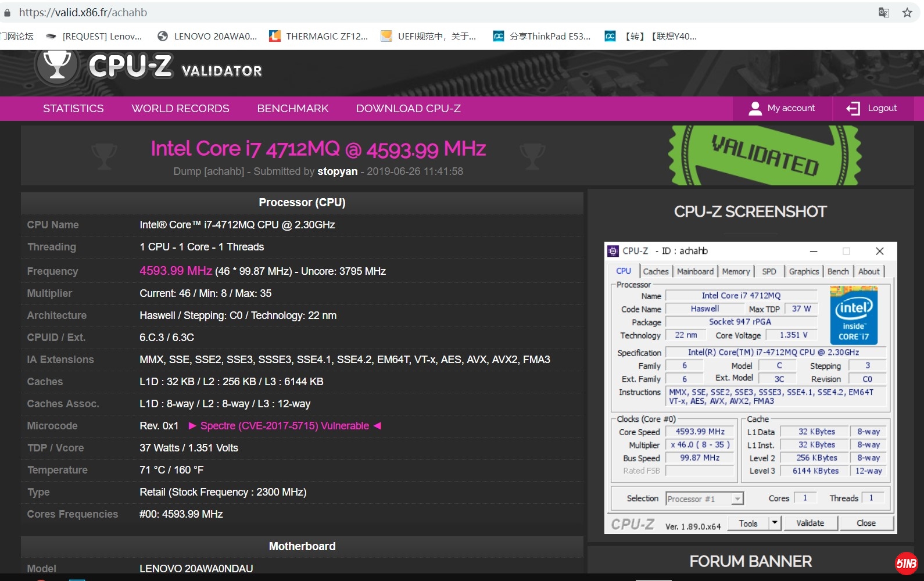This screenshot has width=924, height=581.
Task: Click the CPU-Z window app icon
Action: (x=613, y=251)
